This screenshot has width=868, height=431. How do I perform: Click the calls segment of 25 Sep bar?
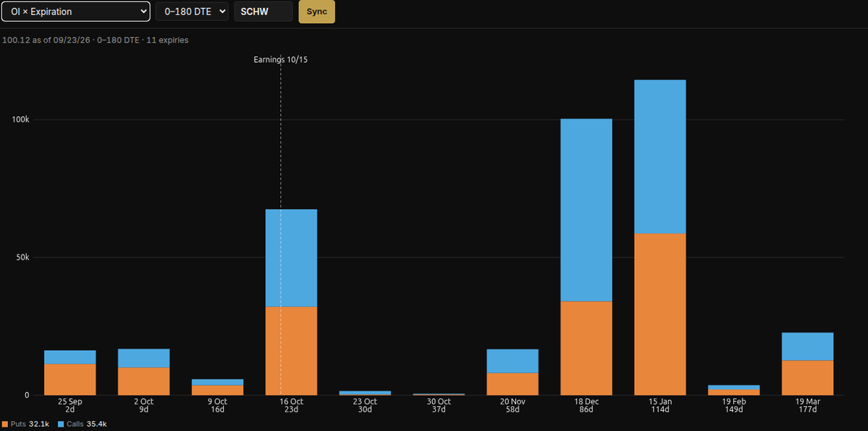69,357
